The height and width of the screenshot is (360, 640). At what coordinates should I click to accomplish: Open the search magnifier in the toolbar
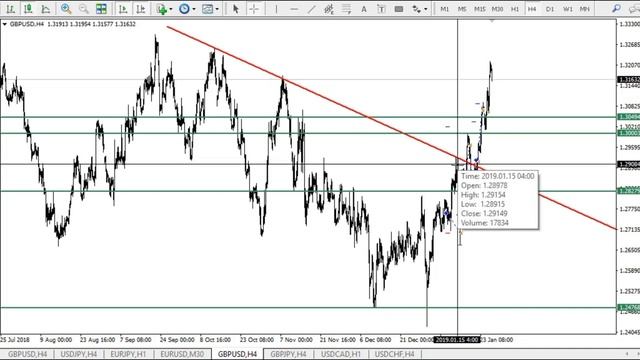point(616,9)
